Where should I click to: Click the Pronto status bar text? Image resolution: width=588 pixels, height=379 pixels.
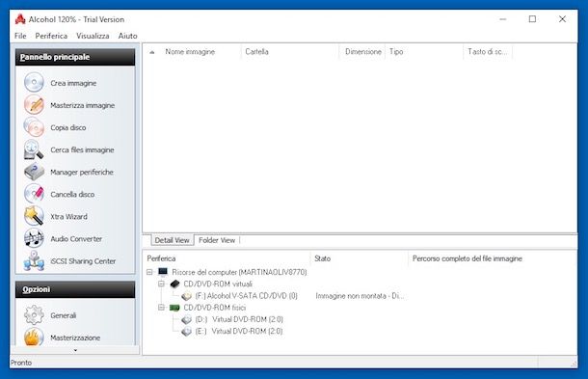[21, 363]
